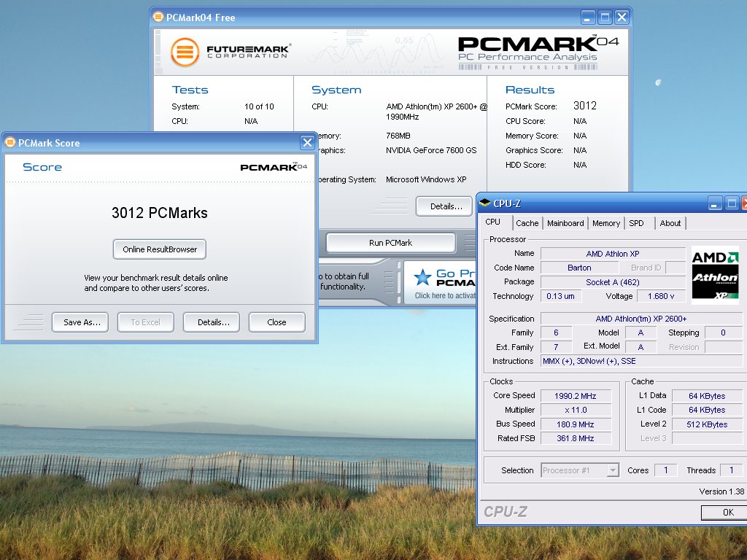Screen dimensions: 747x560
Task: Click the L1 Data 64 KBytes value
Action: pyautogui.click(x=707, y=396)
